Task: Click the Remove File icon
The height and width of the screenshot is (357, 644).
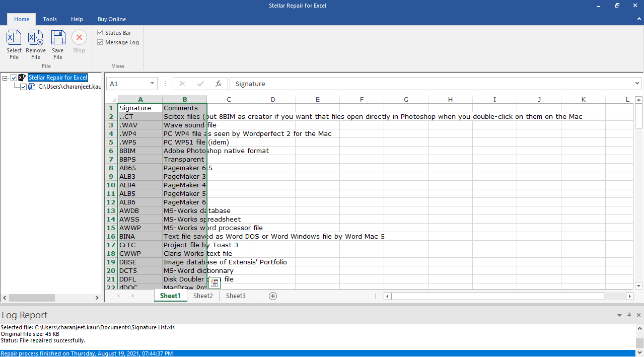Action: click(35, 38)
